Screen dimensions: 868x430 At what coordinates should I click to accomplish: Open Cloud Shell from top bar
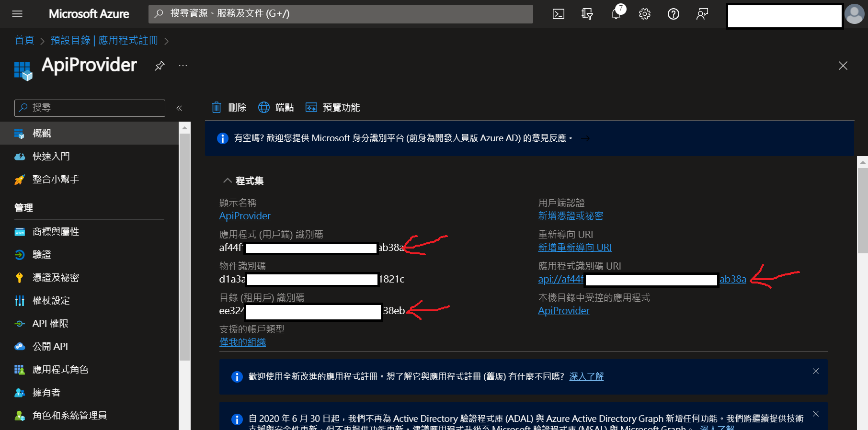[x=559, y=14]
